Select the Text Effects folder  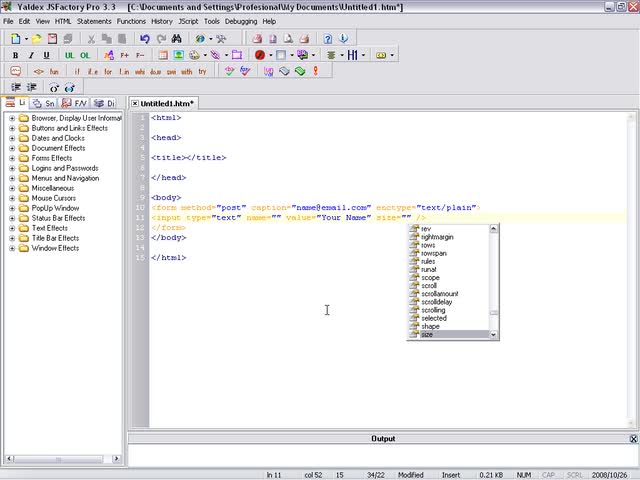[50, 228]
